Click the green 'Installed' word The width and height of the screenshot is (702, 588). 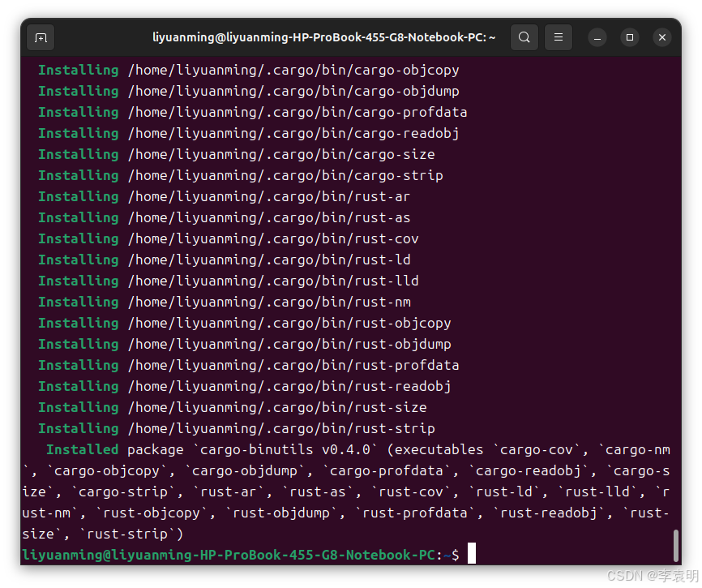click(83, 449)
